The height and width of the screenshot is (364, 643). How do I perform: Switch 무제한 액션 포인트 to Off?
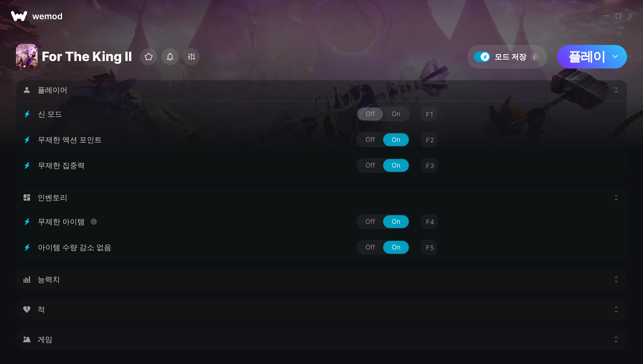[x=370, y=140]
